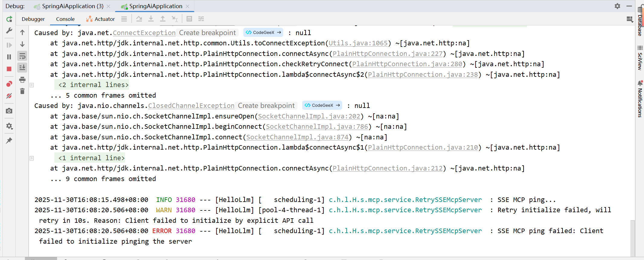Take a thread dump using camera icon
Viewport: 644px width, 260px height.
9,111
